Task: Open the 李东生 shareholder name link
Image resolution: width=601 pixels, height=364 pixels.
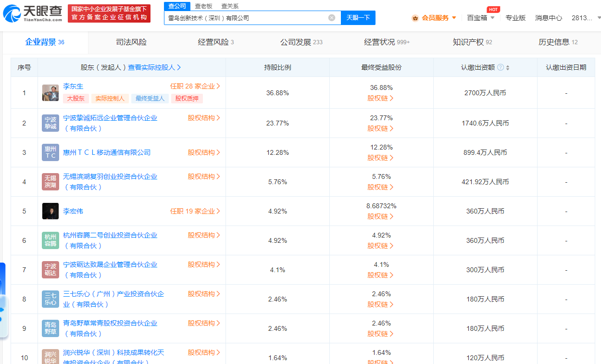Action: click(73, 86)
